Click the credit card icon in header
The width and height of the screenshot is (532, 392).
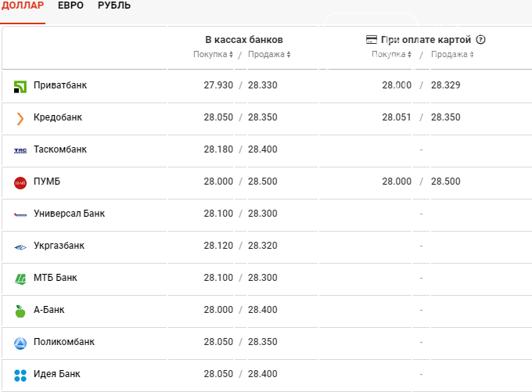371,40
